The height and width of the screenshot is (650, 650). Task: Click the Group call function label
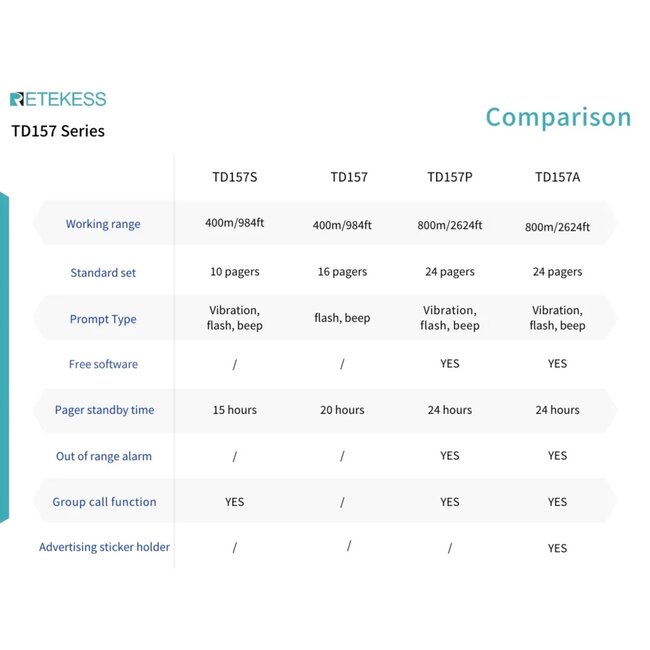pyautogui.click(x=104, y=502)
